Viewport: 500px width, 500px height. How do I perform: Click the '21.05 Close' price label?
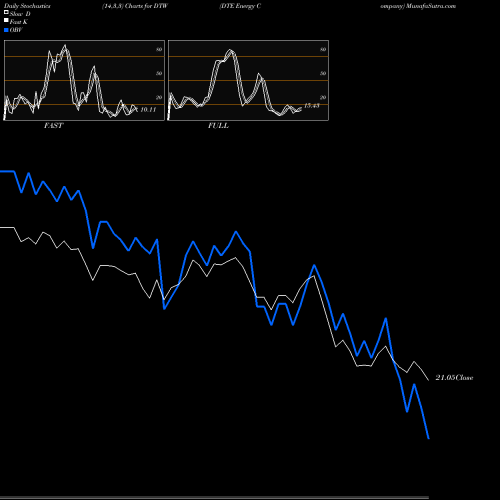[x=454, y=378]
